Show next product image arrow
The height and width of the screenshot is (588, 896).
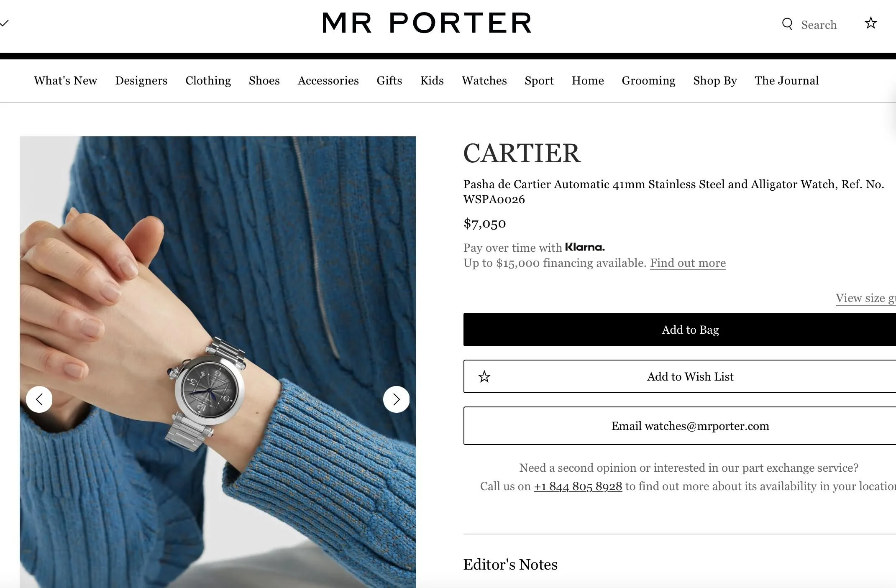(x=396, y=399)
